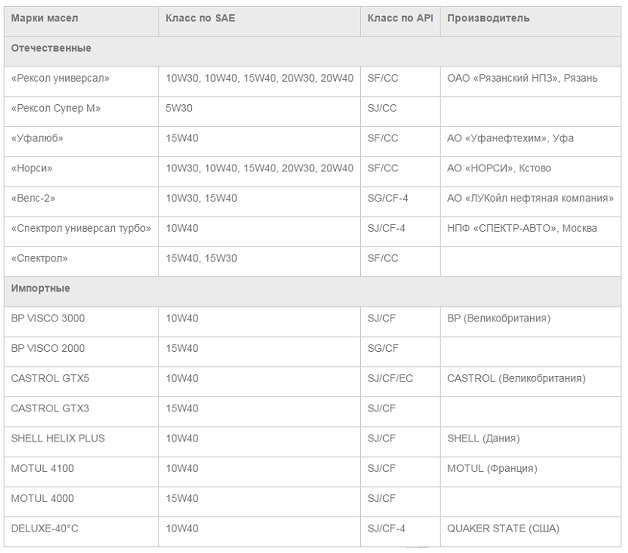
Task: Click the ОАО «Рязанский НПЗ», Рязань cell
Action: (x=531, y=81)
